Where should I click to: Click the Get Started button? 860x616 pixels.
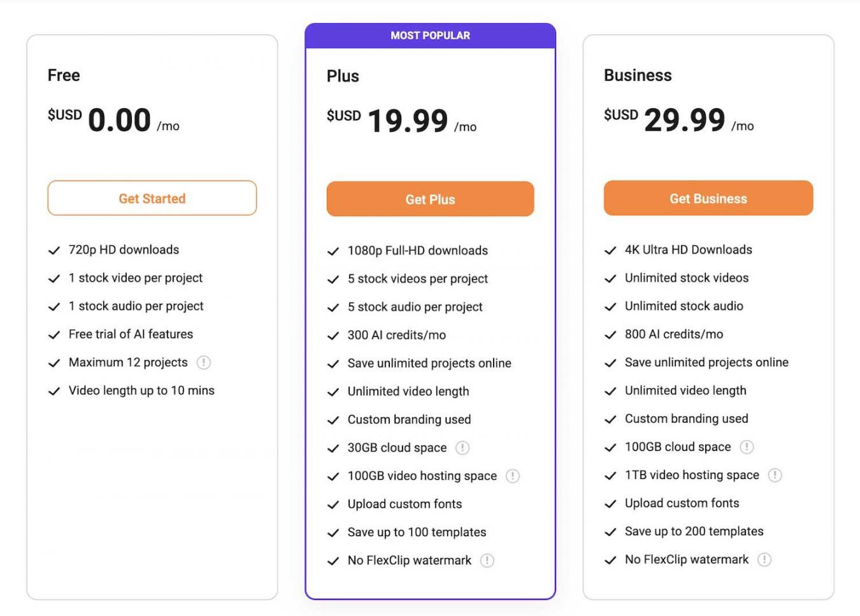(x=152, y=198)
